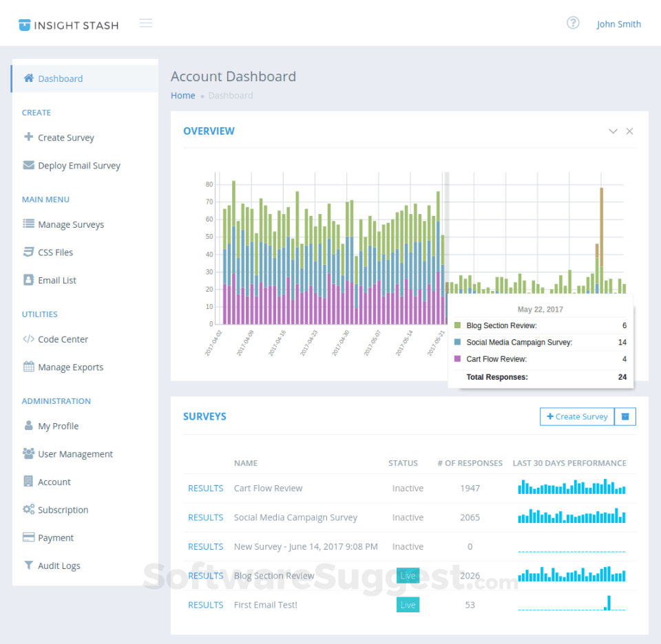
Task: Click the Create Survey button in Surveys panel
Action: point(577,416)
